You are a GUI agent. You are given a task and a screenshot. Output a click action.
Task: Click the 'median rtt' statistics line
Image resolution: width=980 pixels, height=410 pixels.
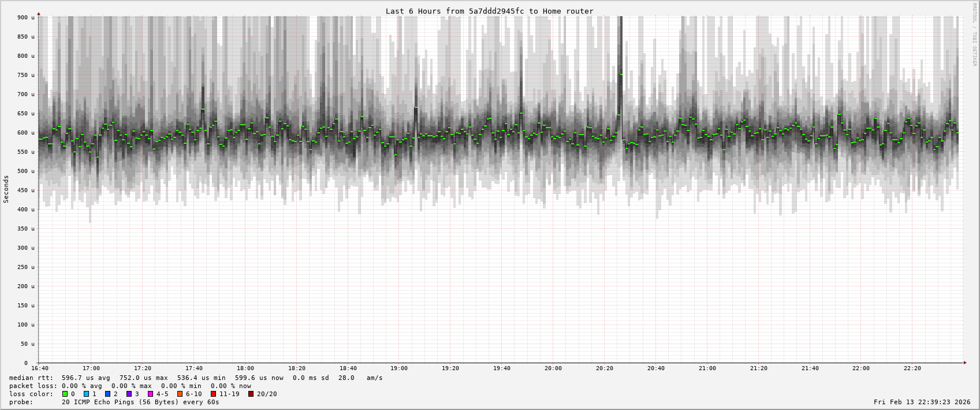(196, 378)
